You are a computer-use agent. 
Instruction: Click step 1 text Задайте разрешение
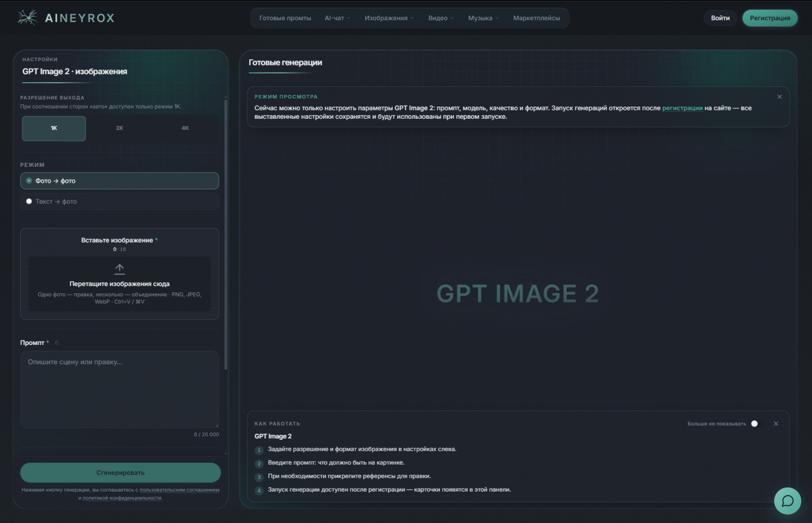point(362,449)
